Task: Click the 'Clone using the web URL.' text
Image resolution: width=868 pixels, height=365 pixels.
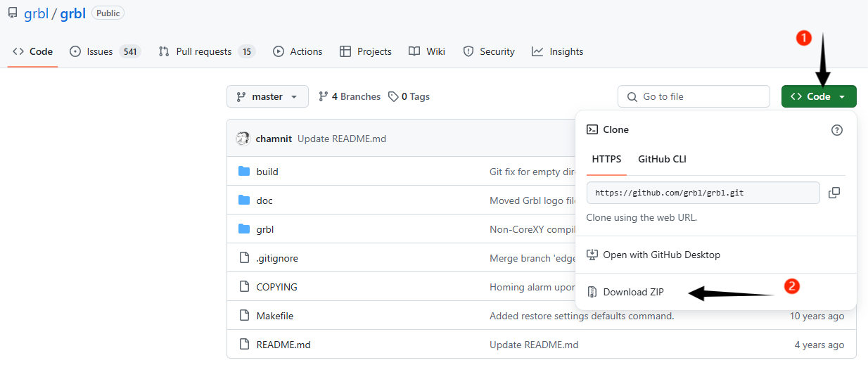Action: (642, 217)
